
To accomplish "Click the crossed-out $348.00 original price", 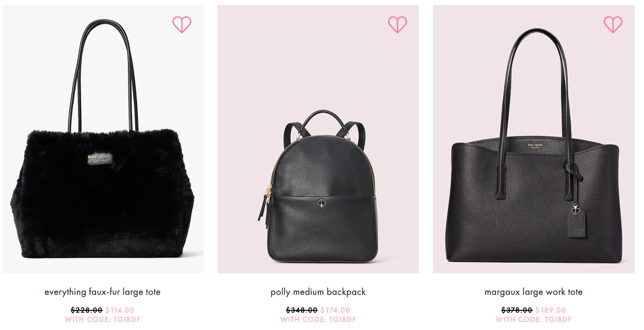I will [x=302, y=310].
